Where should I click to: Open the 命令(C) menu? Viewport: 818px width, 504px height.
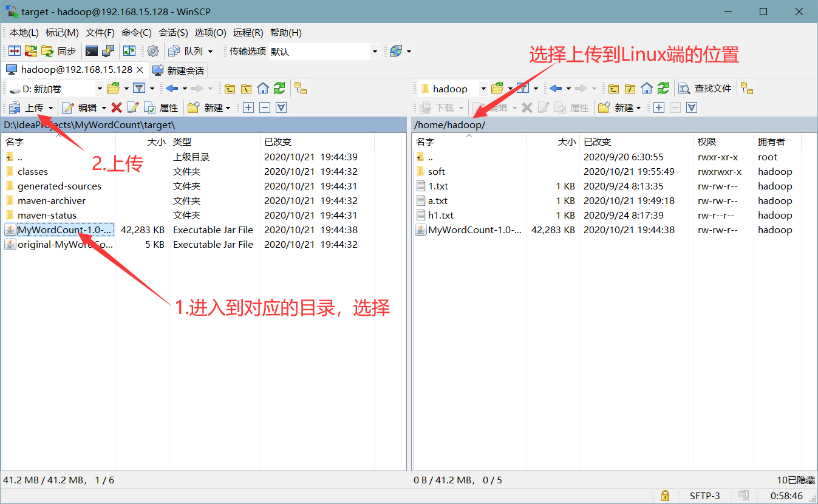(137, 33)
